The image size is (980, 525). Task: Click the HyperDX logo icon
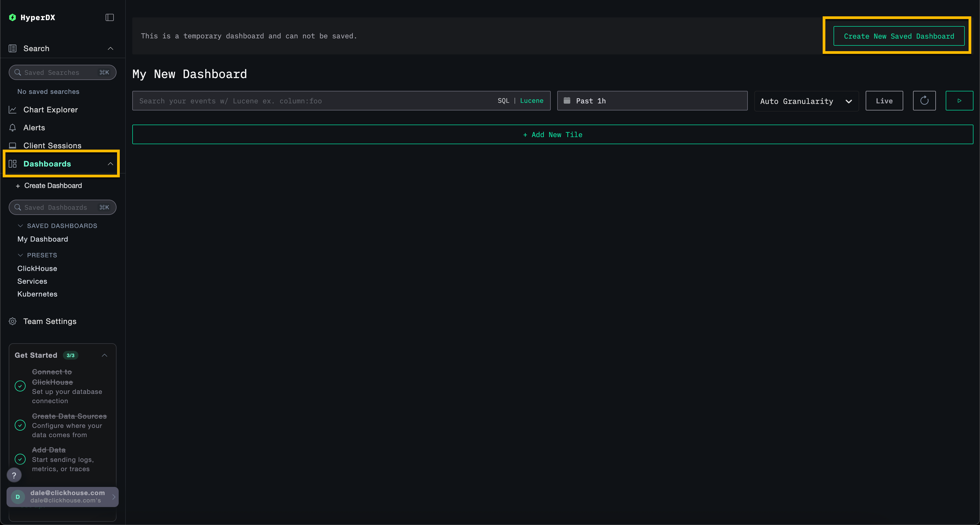pyautogui.click(x=13, y=17)
